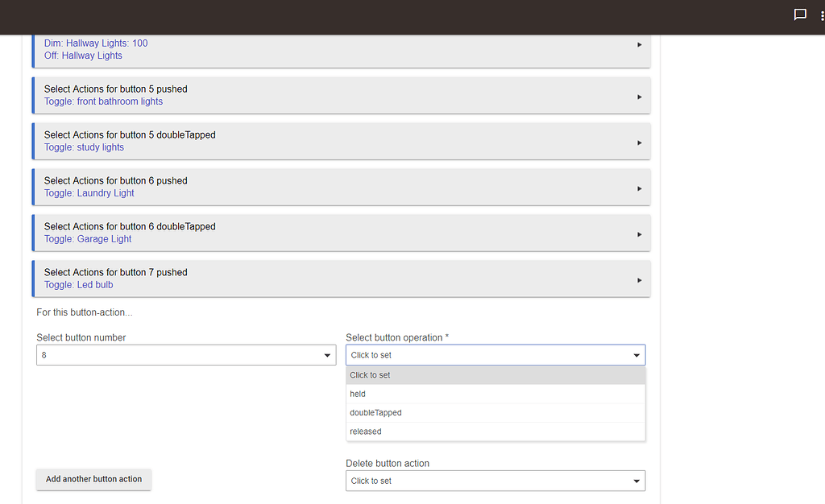The height and width of the screenshot is (504, 825).
Task: Expand the Hallway Lights action row arrow
Action: click(x=639, y=44)
